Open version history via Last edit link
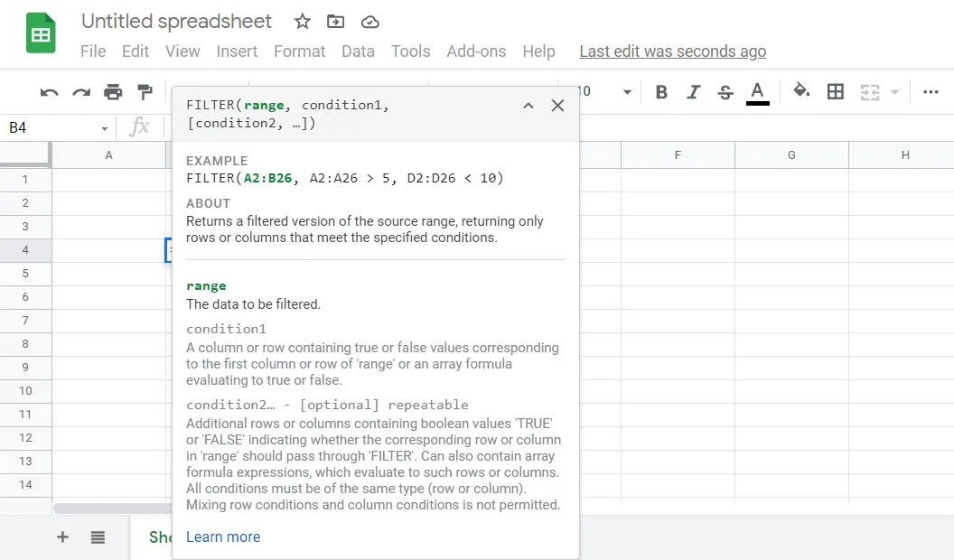This screenshot has height=560, width=954. point(672,51)
